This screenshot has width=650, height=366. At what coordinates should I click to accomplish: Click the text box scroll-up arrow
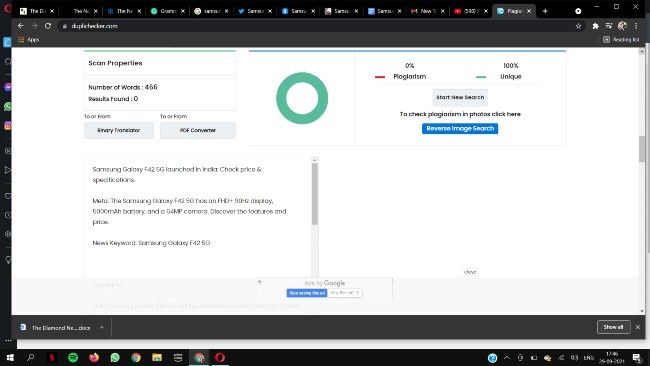[315, 160]
